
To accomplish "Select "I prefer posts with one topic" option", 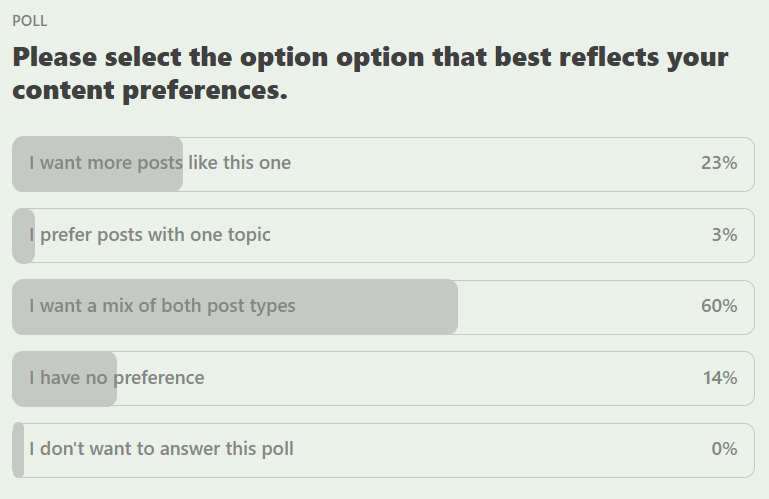I will coord(383,236).
